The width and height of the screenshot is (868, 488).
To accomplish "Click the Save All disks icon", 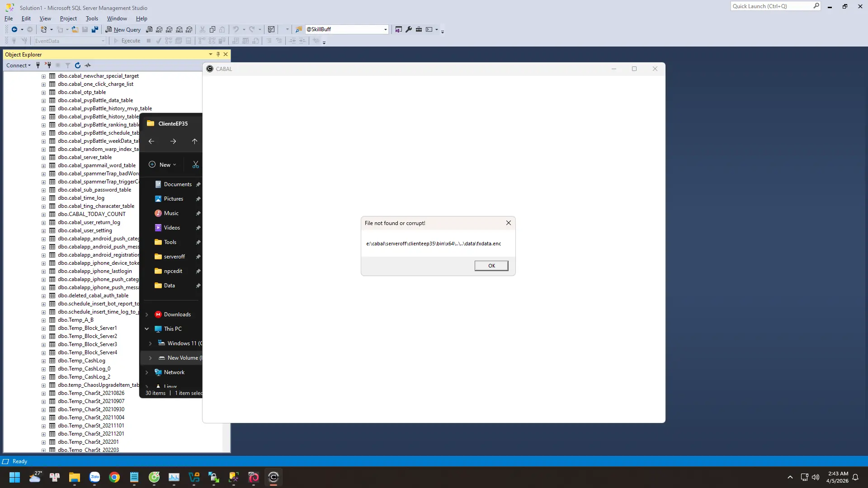I will [94, 29].
